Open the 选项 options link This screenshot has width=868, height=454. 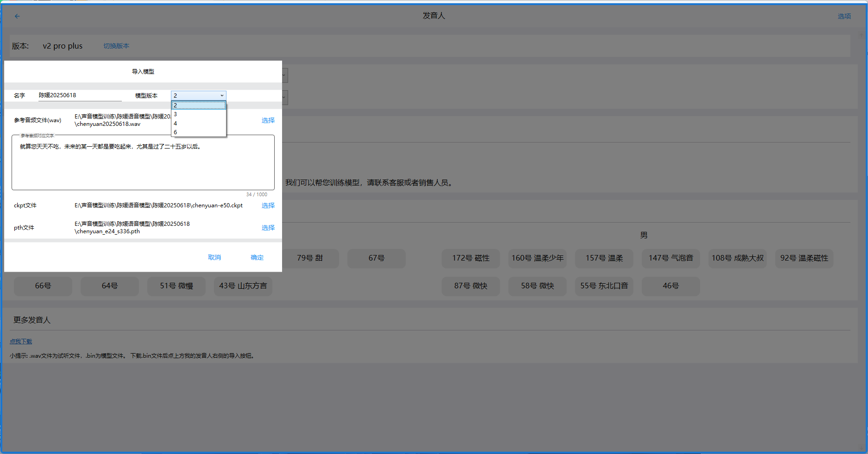(844, 16)
